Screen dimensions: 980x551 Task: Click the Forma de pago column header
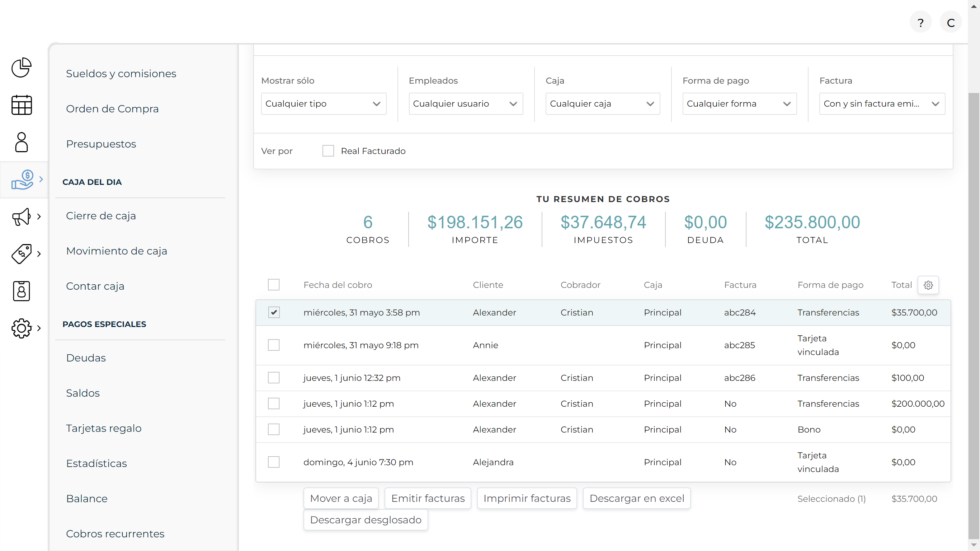830,285
